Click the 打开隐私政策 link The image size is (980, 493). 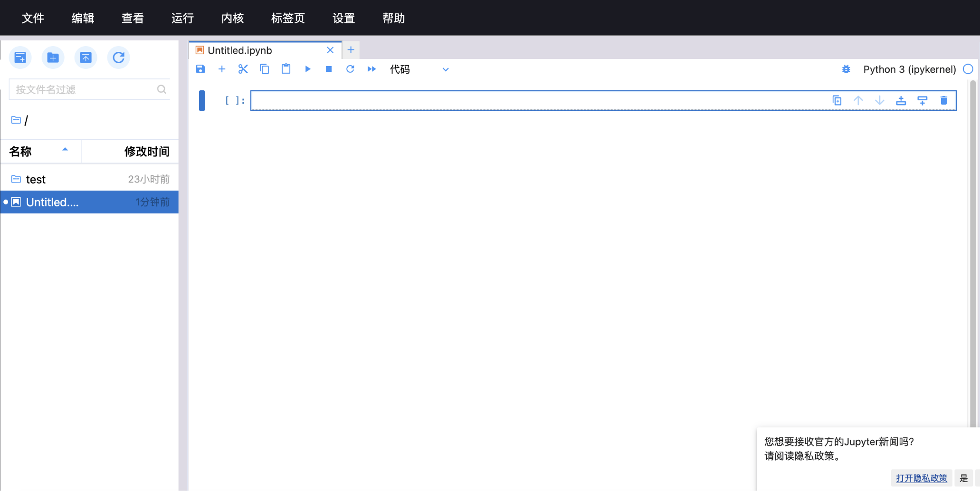point(921,478)
